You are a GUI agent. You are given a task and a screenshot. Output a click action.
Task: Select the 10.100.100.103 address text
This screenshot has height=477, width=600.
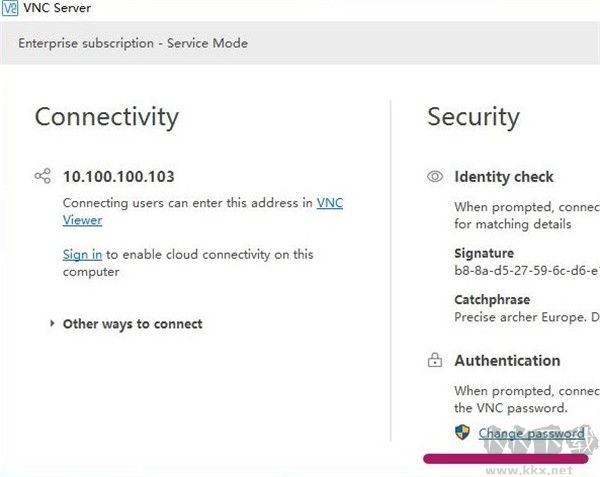[118, 177]
